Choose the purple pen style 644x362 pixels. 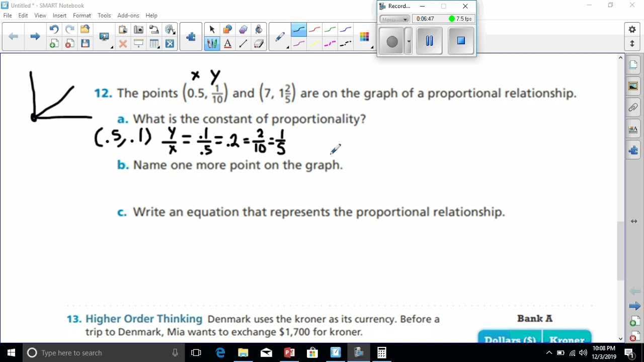tap(299, 44)
